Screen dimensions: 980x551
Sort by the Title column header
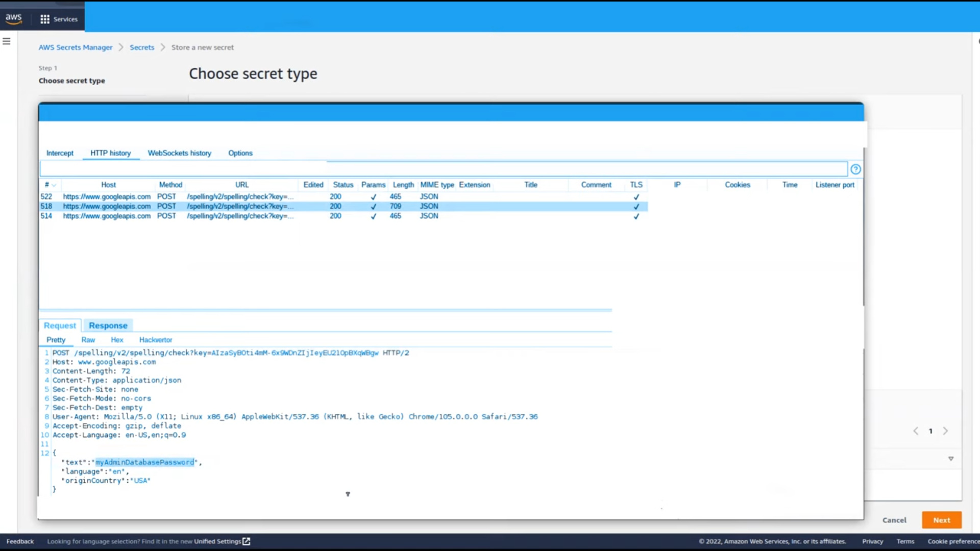click(x=531, y=185)
